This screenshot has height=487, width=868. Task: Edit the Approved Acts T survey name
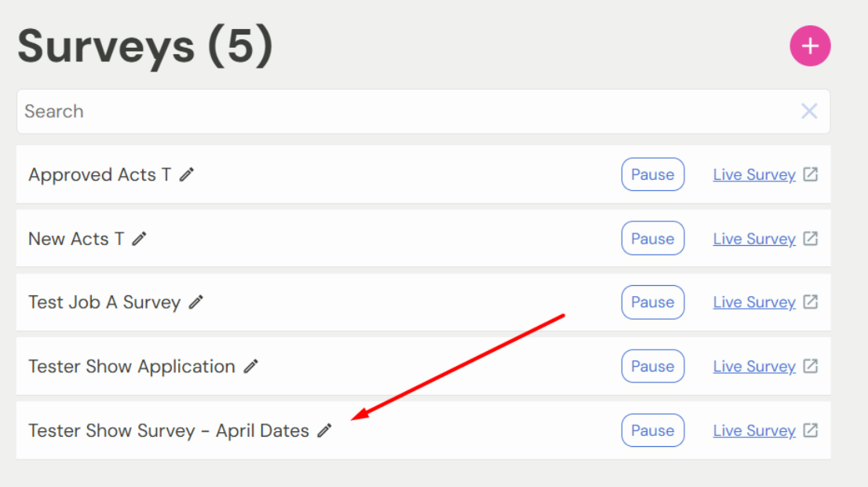tap(187, 175)
